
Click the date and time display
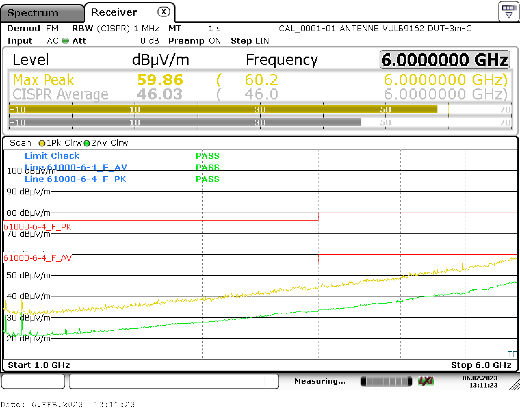click(480, 382)
